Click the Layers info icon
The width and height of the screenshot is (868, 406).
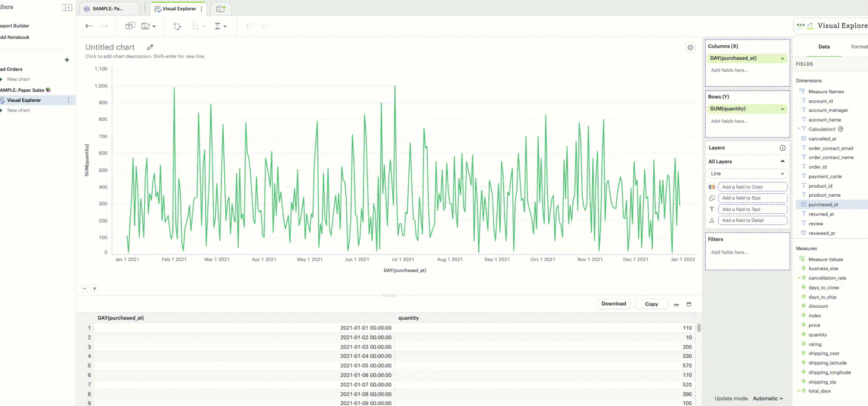pyautogui.click(x=783, y=148)
